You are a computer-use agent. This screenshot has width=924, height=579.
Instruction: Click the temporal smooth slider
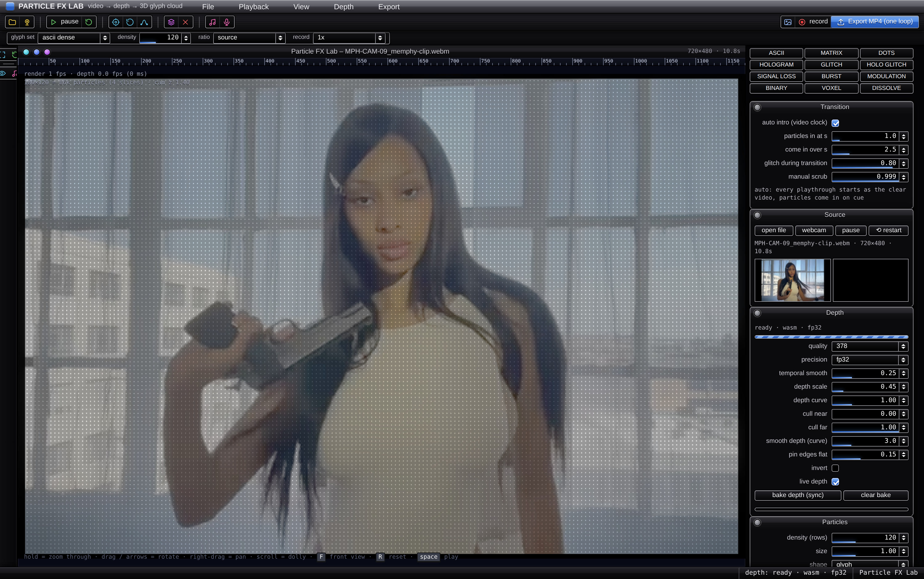point(865,373)
